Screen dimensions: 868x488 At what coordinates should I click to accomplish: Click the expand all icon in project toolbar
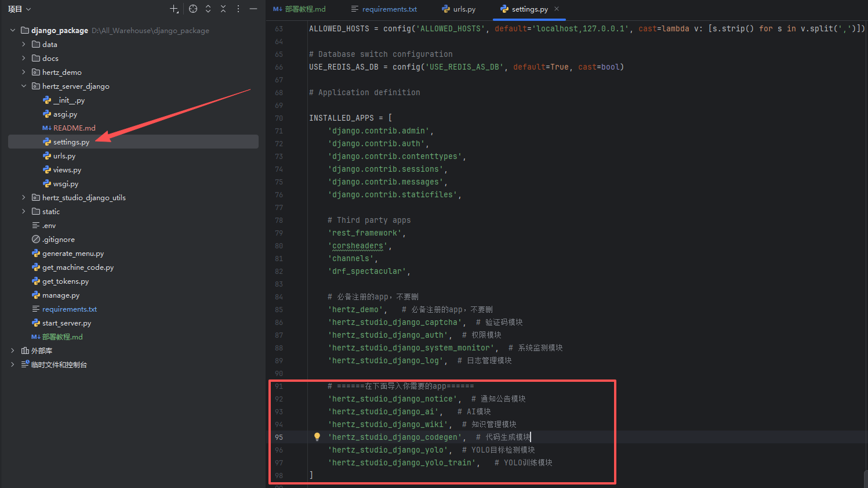(208, 9)
